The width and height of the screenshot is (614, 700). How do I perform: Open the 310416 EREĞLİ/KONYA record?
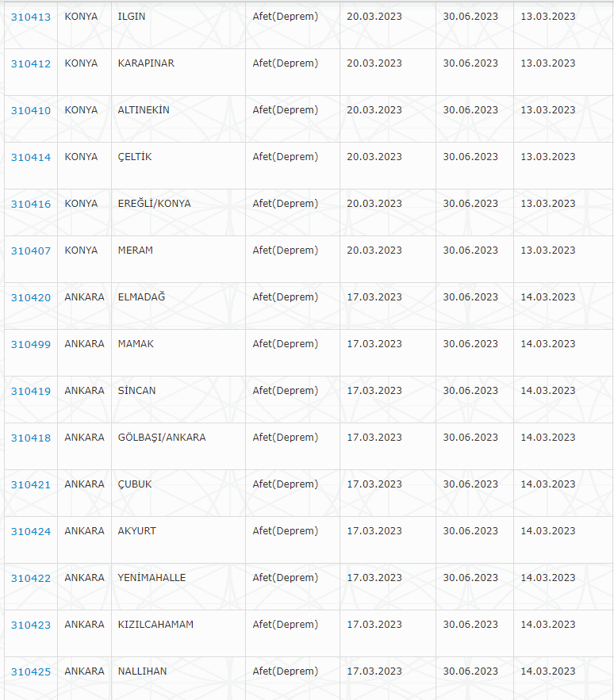point(30,204)
